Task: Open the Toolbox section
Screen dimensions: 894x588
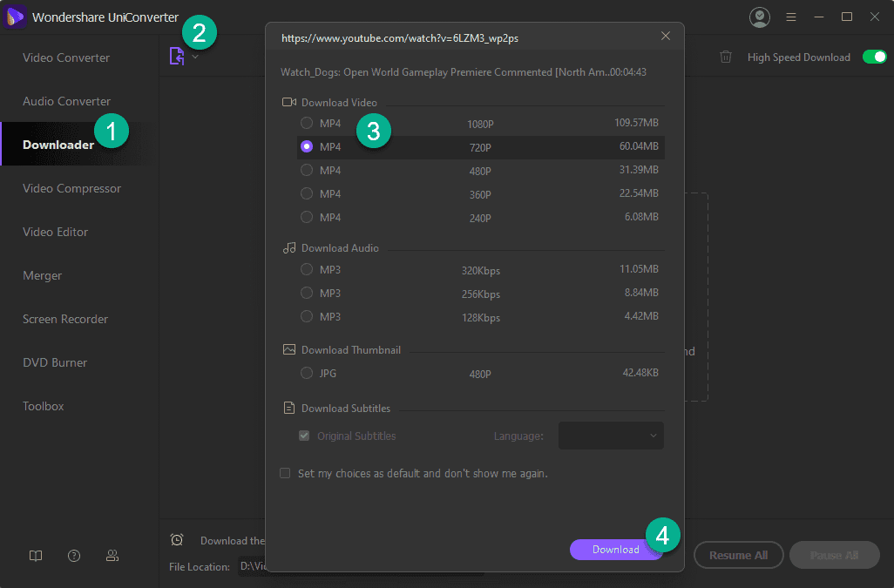Action: (44, 406)
